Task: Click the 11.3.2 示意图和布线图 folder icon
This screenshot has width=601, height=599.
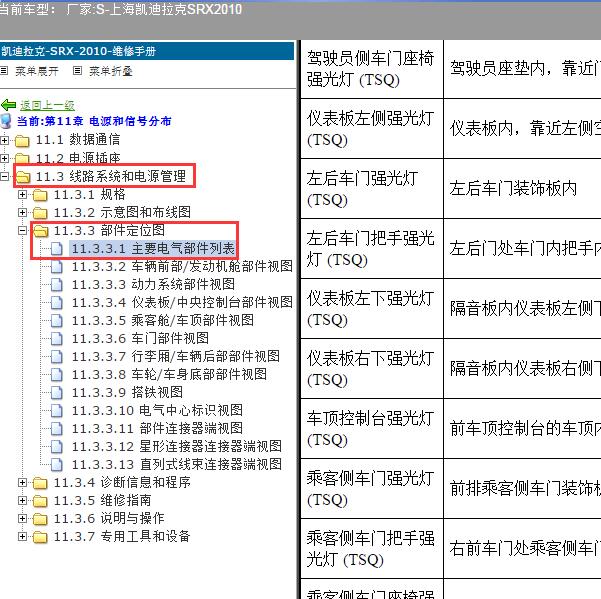Action: 40,213
